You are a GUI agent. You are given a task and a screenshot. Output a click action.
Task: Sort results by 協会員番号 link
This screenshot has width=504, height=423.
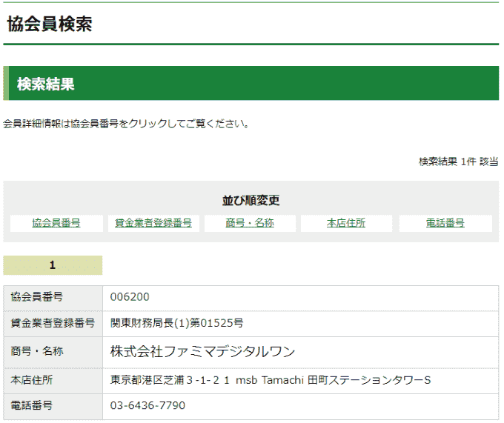[56, 223]
